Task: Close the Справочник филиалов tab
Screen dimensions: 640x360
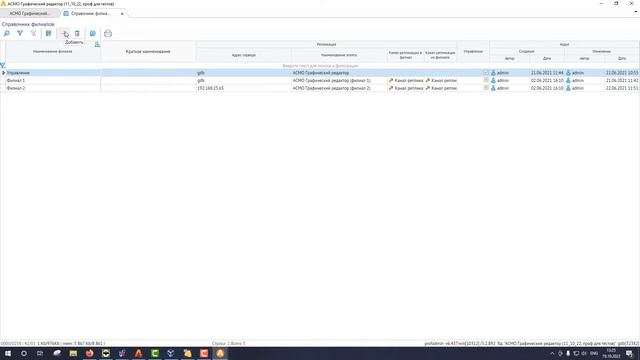Action: point(122,14)
